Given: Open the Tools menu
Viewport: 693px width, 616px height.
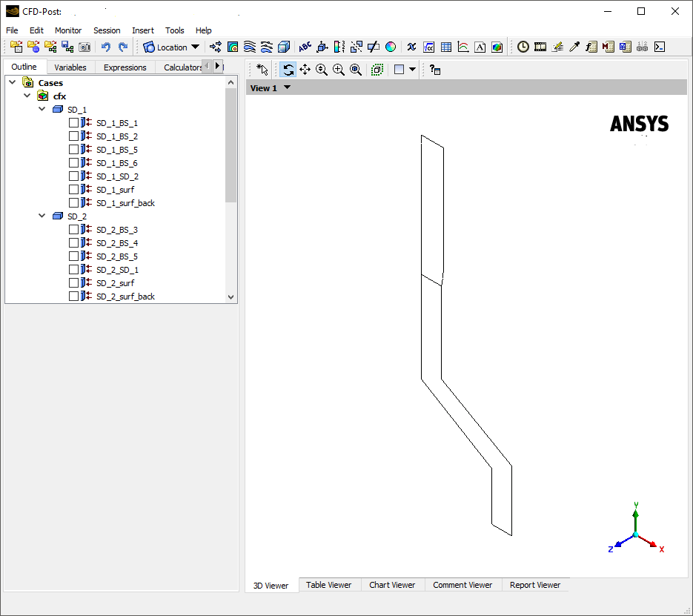Looking at the screenshot, I should point(175,30).
